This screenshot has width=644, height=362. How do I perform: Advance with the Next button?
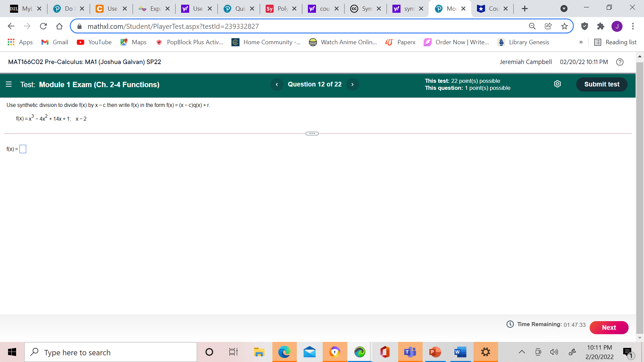click(x=609, y=327)
